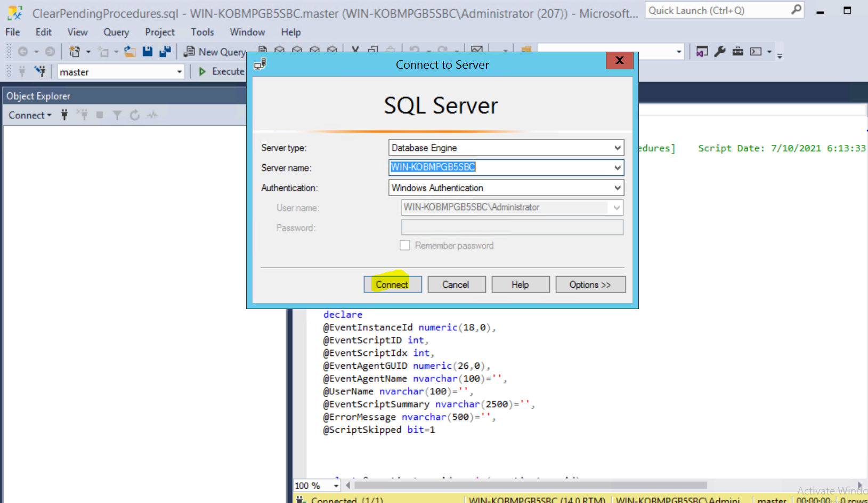868x503 pixels.
Task: Click the Quick Launch magnifier icon
Action: pos(796,10)
